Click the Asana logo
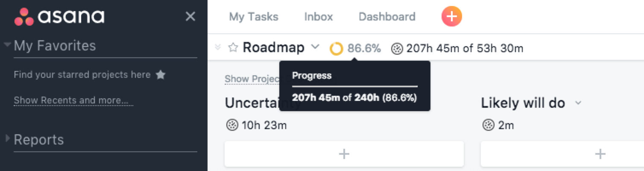The width and height of the screenshot is (644, 171). click(x=59, y=17)
